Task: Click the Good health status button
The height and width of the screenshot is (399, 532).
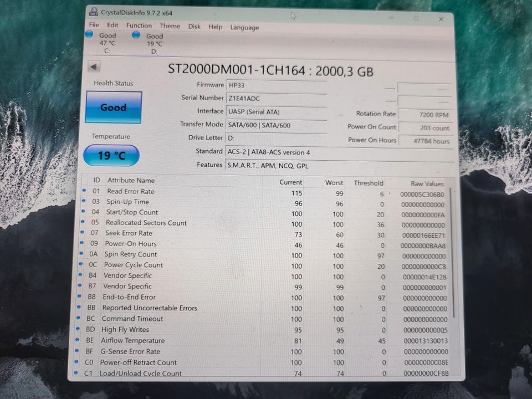Action: (x=113, y=107)
